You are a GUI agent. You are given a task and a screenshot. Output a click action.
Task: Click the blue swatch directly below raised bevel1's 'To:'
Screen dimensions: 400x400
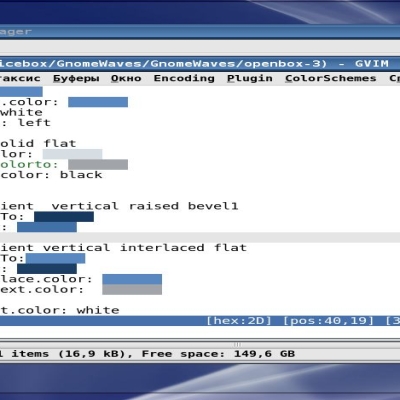(47, 227)
